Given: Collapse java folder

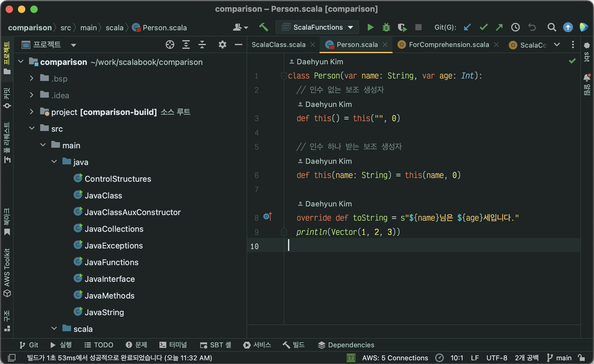Looking at the screenshot, I should [x=54, y=162].
